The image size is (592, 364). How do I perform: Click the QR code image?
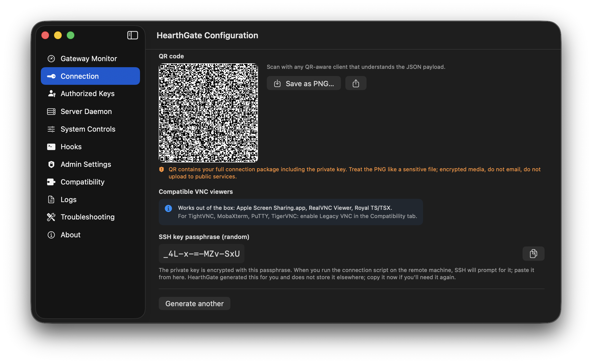(x=208, y=113)
